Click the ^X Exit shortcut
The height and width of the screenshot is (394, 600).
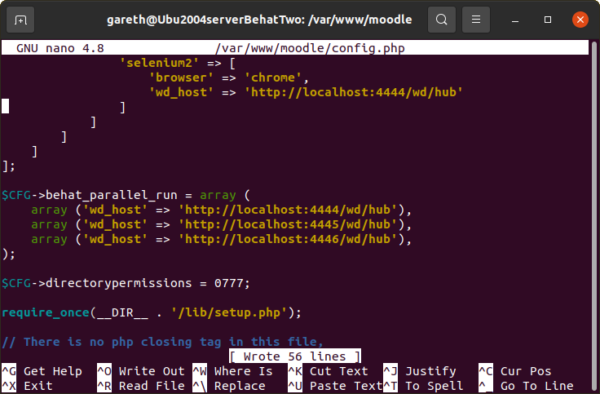tap(28, 386)
